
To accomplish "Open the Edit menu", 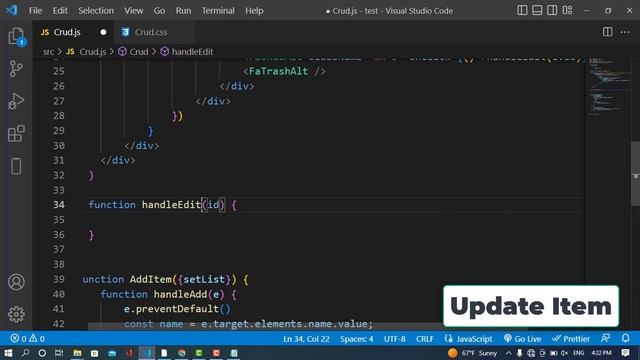I will click(x=60, y=11).
